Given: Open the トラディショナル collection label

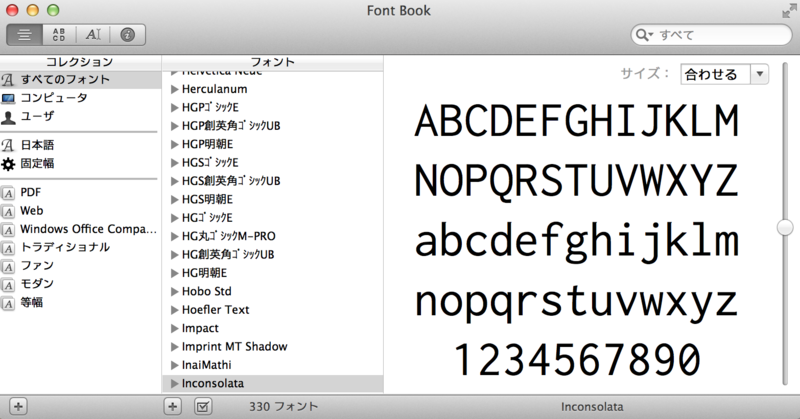Looking at the screenshot, I should tap(65, 248).
